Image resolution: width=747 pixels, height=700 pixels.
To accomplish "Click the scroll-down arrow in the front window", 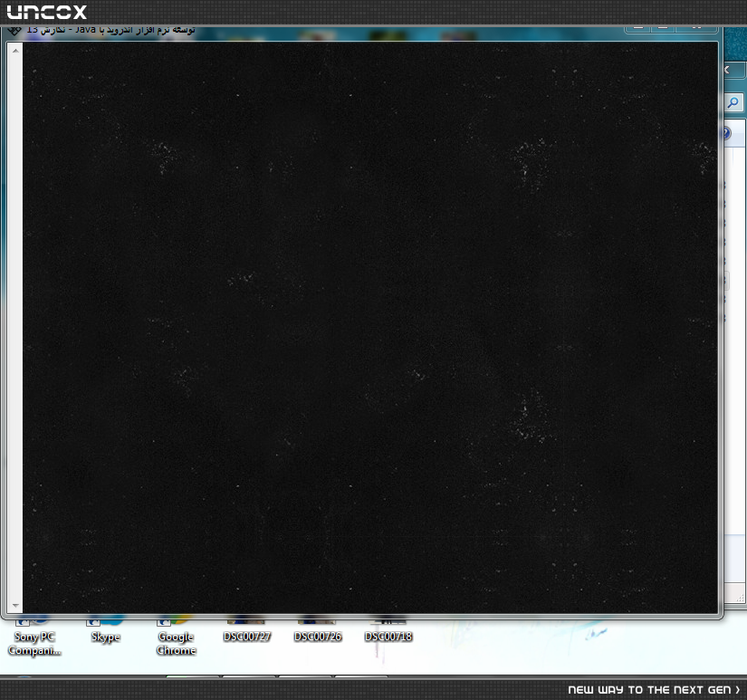I will [15, 605].
